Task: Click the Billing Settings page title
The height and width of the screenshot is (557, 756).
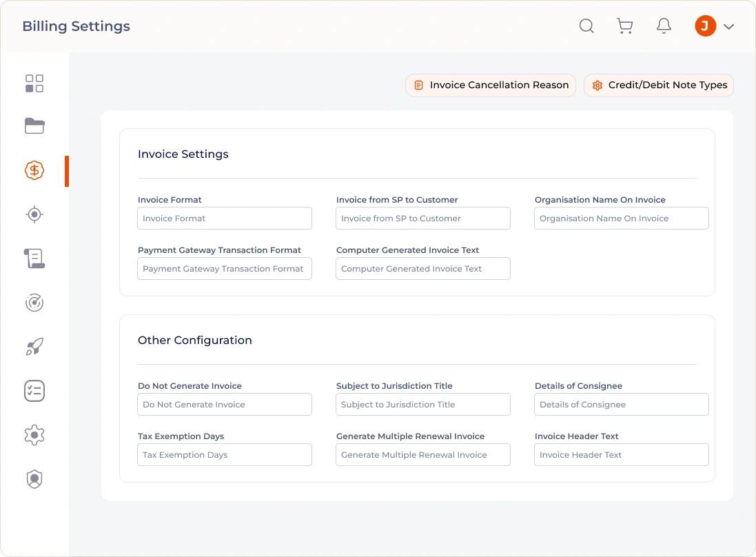Action: point(76,26)
